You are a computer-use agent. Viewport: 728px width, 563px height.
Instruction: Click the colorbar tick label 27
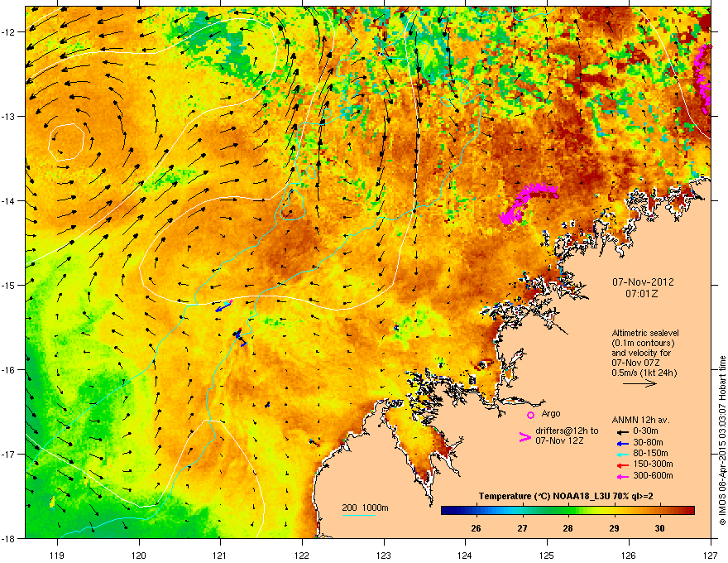point(523,528)
